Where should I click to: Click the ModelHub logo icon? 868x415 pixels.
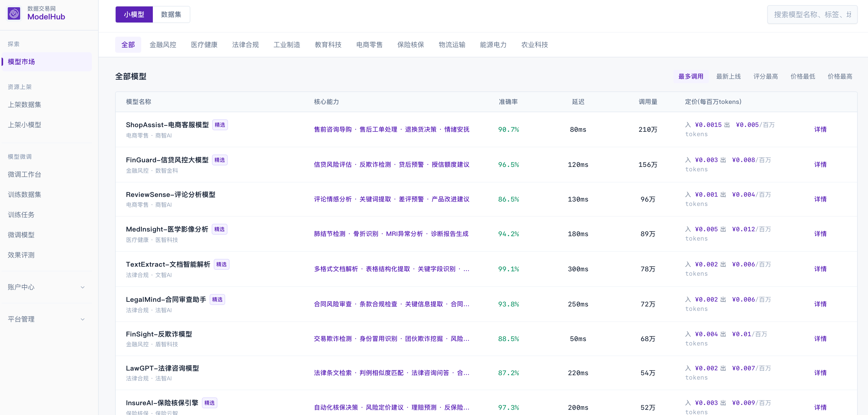click(x=14, y=13)
